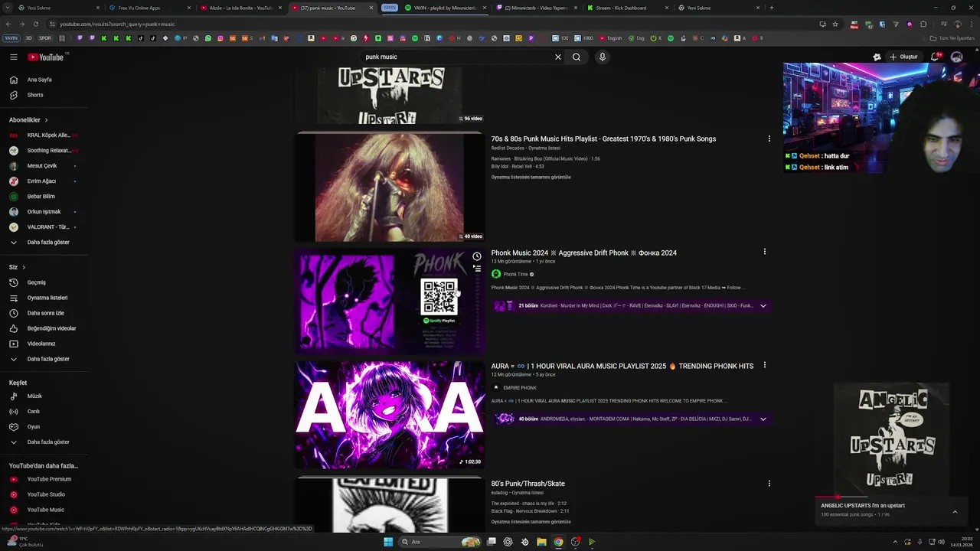Open the YouTube hamburger guide menu
980x551 pixels.
tap(13, 57)
